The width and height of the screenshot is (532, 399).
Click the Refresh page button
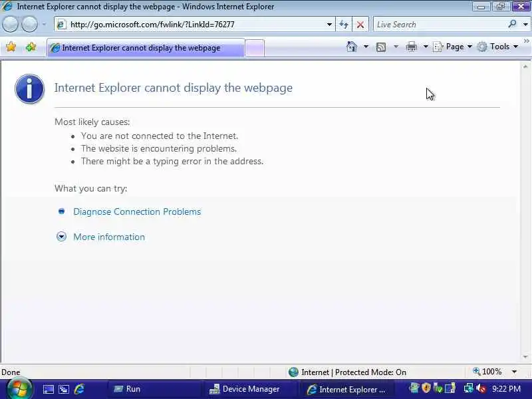[344, 25]
